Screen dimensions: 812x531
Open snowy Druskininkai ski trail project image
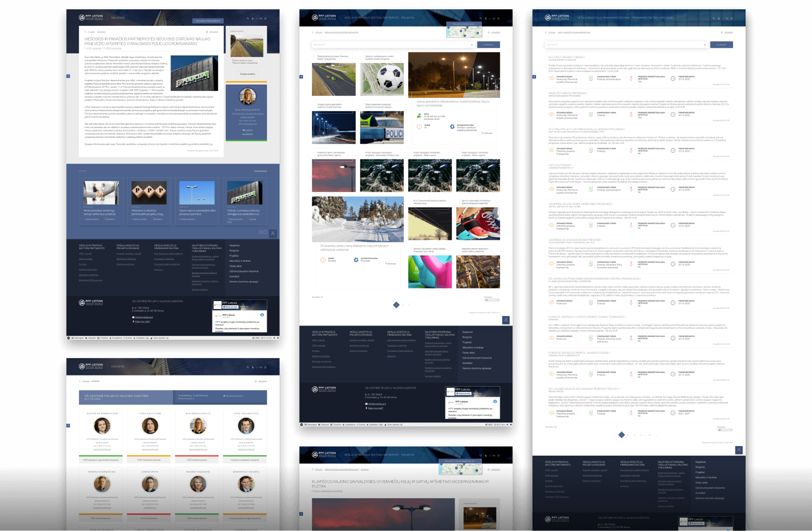point(358,219)
